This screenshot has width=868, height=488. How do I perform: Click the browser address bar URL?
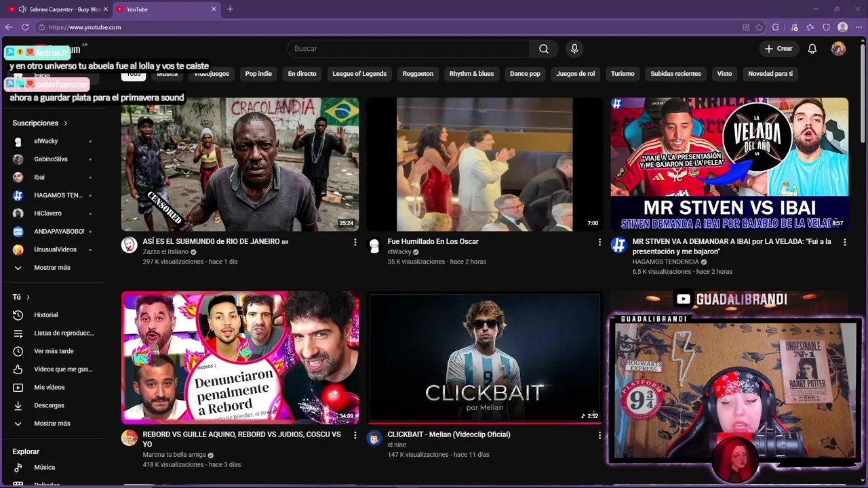[85, 27]
